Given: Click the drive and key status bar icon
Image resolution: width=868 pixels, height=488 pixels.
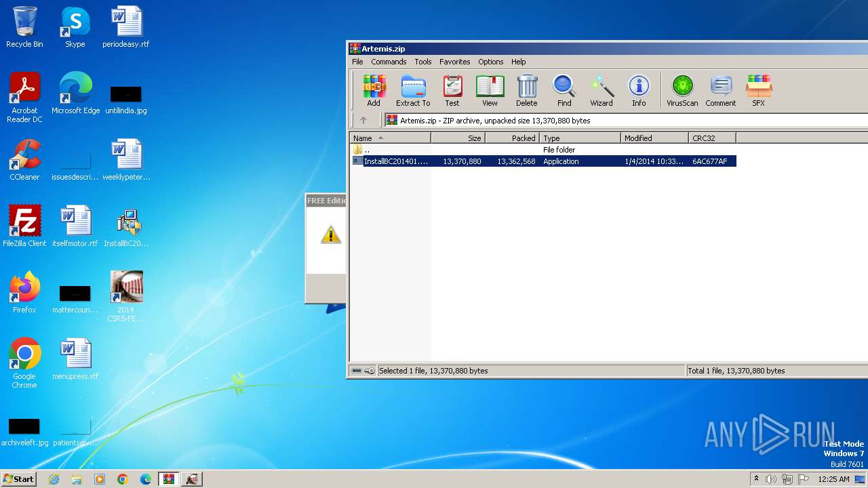Looking at the screenshot, I should point(363,371).
